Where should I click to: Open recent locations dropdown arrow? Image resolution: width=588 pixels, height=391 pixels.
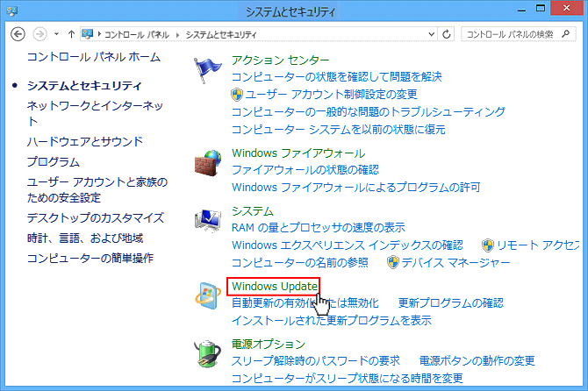tap(56, 34)
